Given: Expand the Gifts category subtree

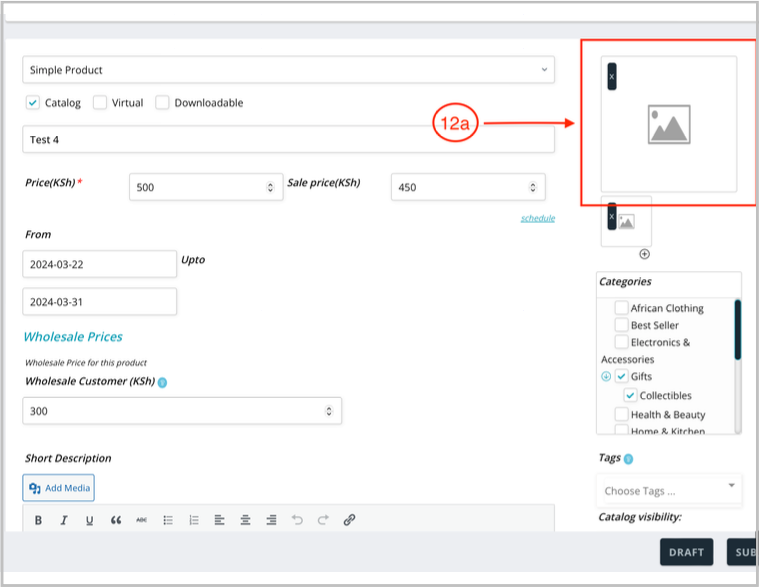Looking at the screenshot, I should click(606, 376).
